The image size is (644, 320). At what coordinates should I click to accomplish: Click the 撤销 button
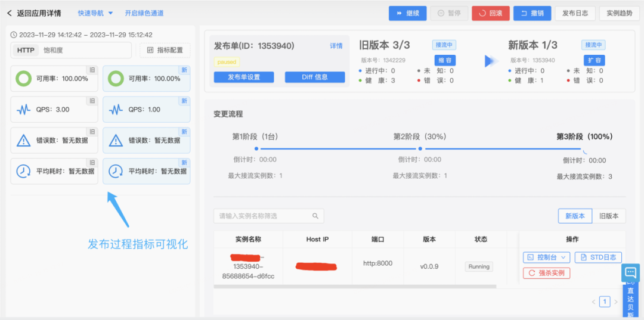point(532,13)
